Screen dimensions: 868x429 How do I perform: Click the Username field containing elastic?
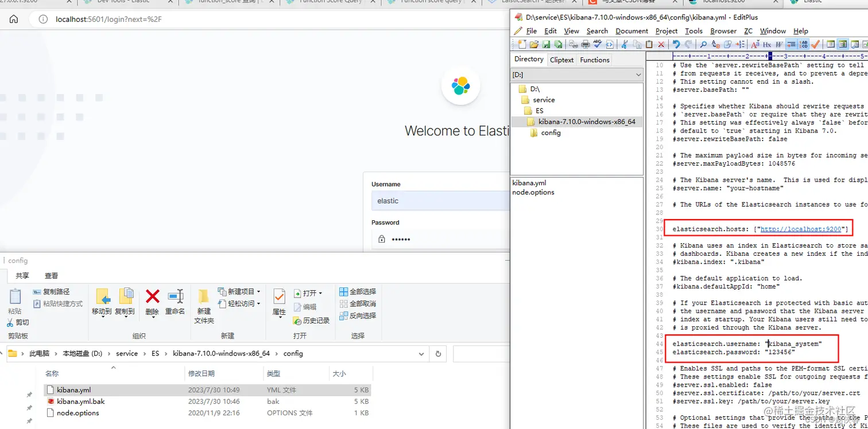(x=439, y=201)
